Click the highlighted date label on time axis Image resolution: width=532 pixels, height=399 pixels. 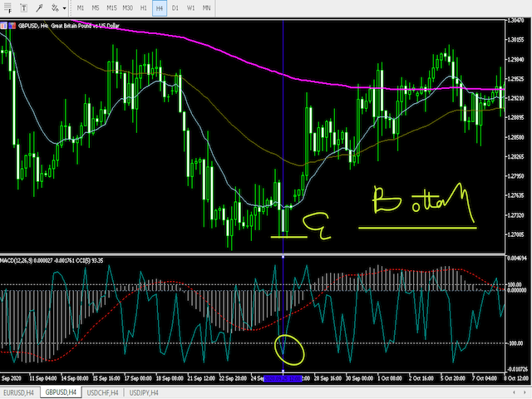pos(283,378)
